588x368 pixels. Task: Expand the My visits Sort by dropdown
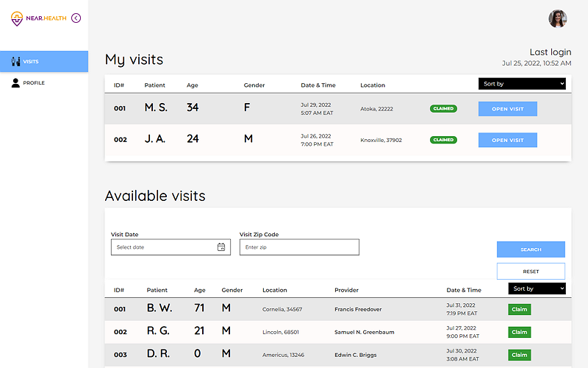coord(522,84)
